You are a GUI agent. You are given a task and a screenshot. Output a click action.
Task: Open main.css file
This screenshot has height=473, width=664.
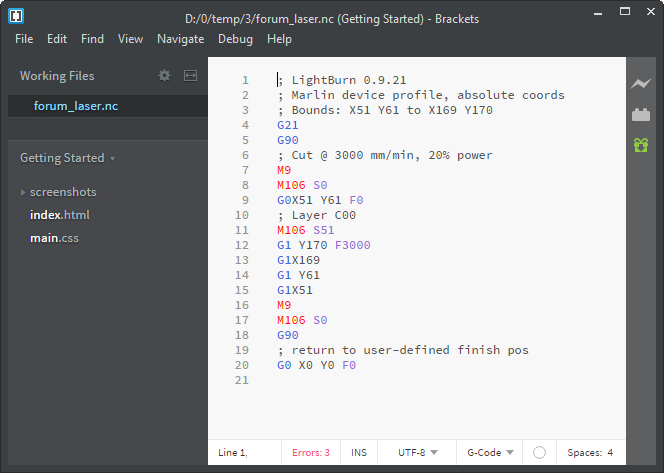tap(54, 238)
